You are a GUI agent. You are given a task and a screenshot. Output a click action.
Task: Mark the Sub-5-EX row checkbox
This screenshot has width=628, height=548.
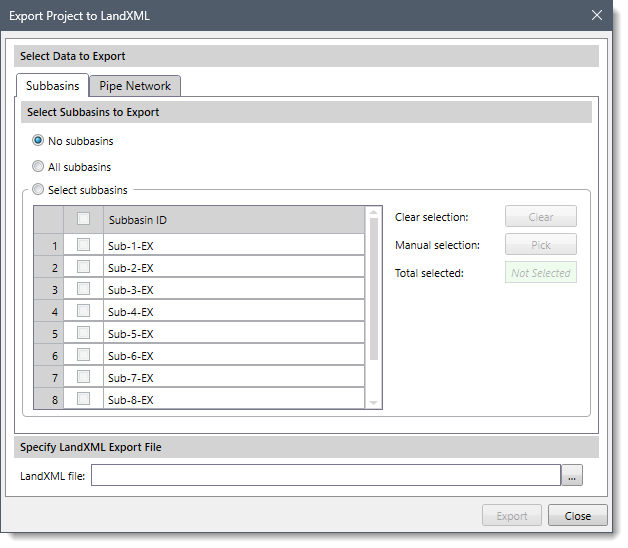[x=84, y=333]
